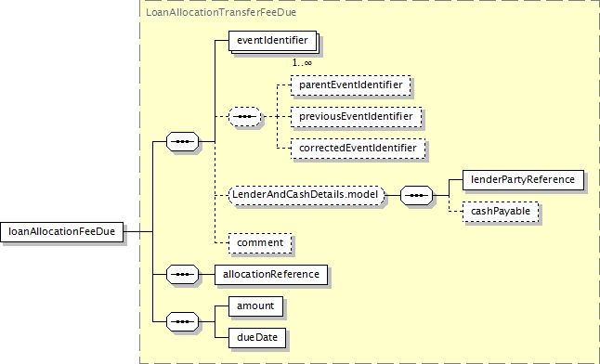Click the sequence icon after loanAllocationFeeDue
600x364 pixels.
pyautogui.click(x=183, y=142)
